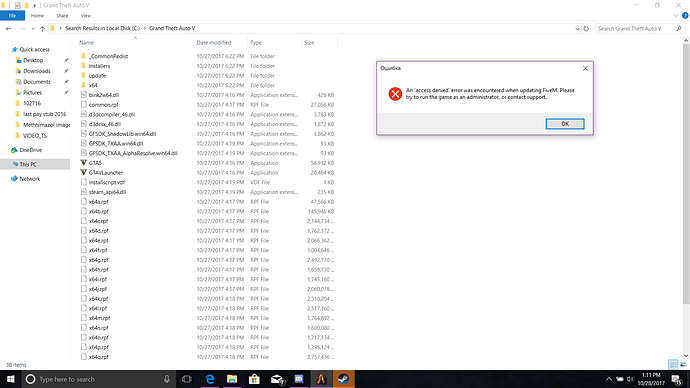Select OneDrive in navigation pane
This screenshot has width=690, height=388.
point(30,150)
